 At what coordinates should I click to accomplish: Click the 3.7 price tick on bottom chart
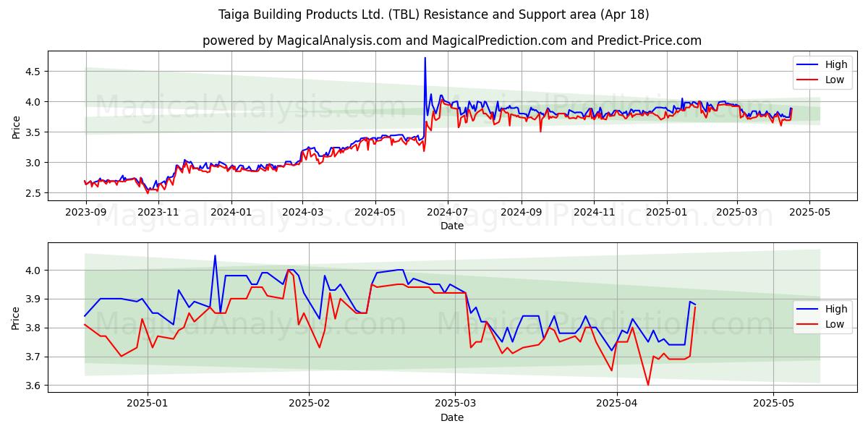(35, 357)
